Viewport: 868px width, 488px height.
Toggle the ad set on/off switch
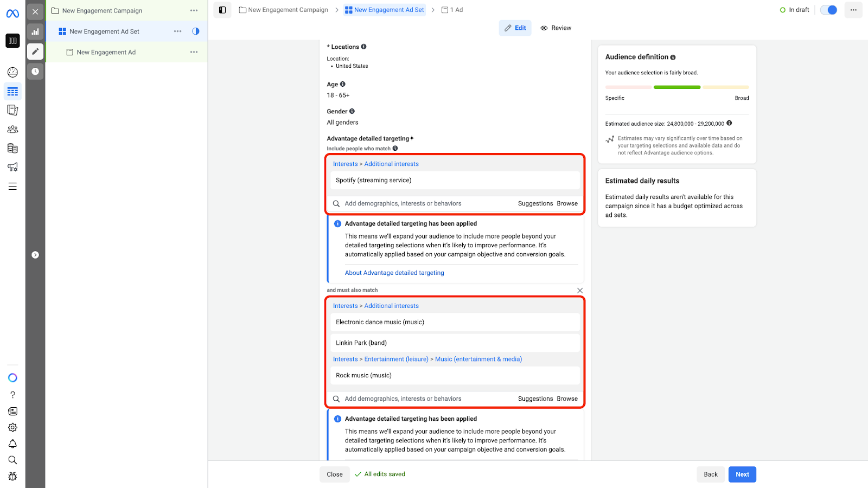point(829,10)
